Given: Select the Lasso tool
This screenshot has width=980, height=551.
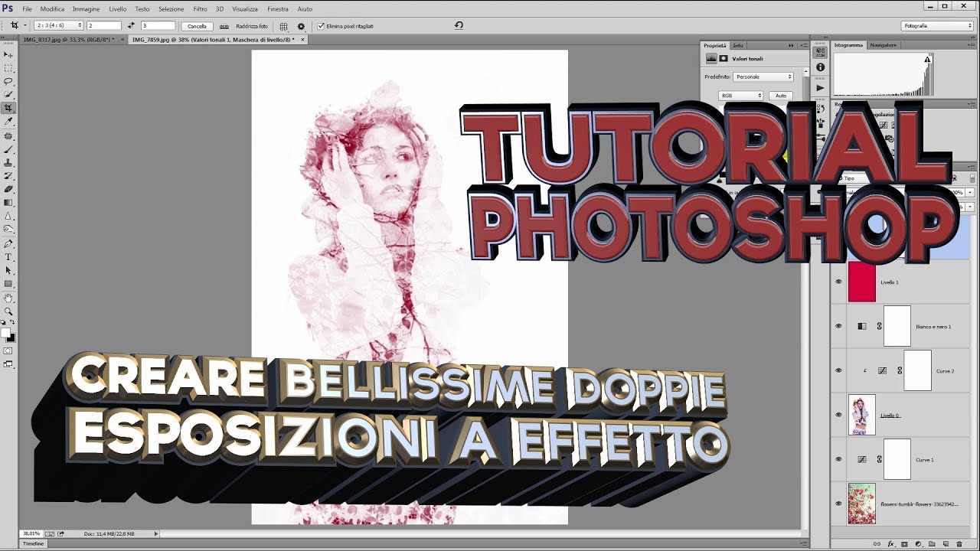Looking at the screenshot, I should click(x=8, y=81).
